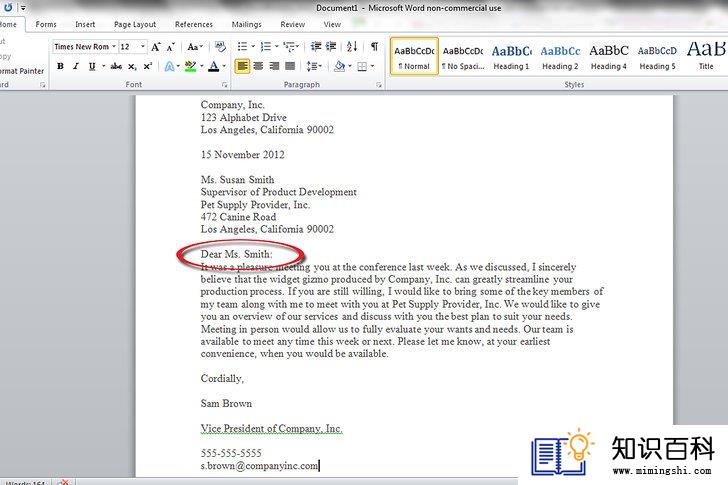Screen dimensions: 728x485
Task: Expand font color dropdown arrow
Action: click(224, 66)
